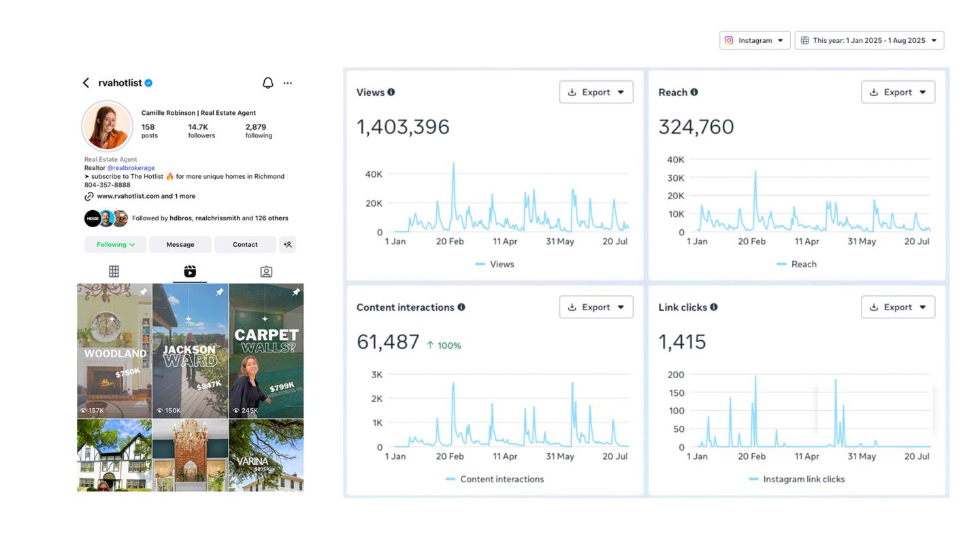Open the tagged photos tab

pyautogui.click(x=266, y=271)
